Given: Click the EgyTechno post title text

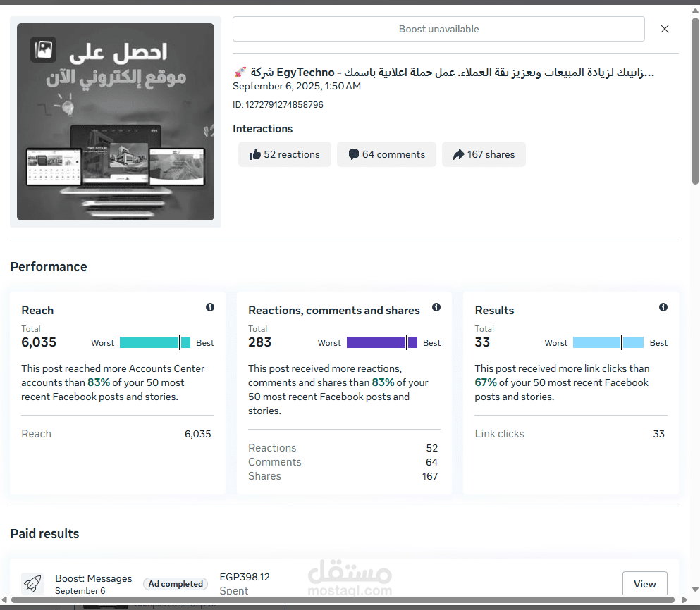Looking at the screenshot, I should point(443,73).
